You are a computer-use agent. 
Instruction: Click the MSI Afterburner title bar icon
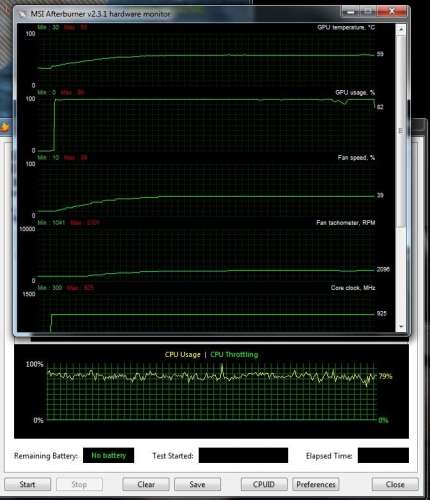click(23, 14)
